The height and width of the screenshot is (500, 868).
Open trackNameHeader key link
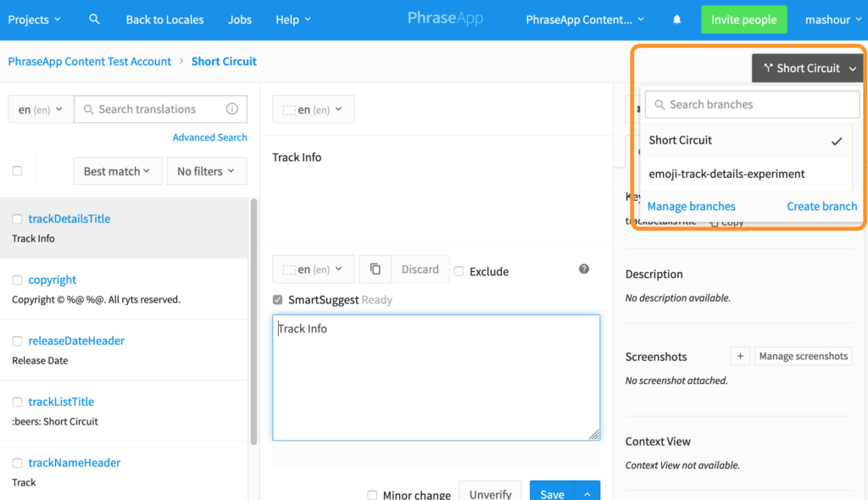coord(75,463)
